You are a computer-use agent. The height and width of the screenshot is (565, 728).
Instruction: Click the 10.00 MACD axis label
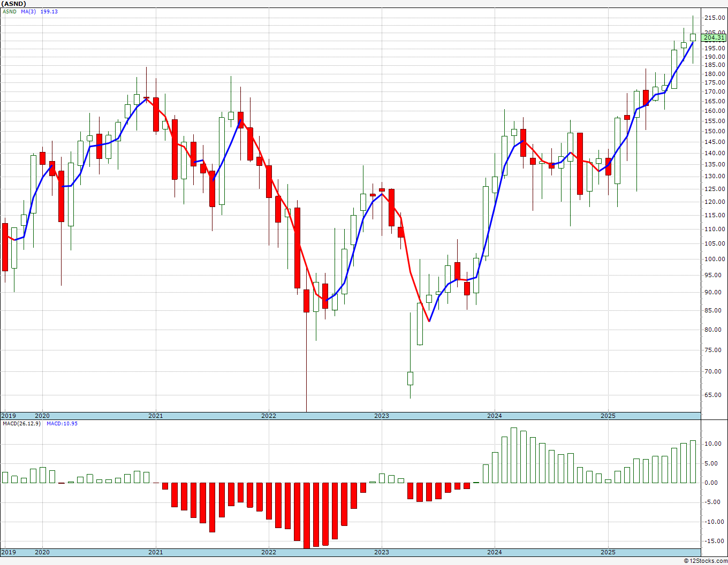tap(716, 444)
